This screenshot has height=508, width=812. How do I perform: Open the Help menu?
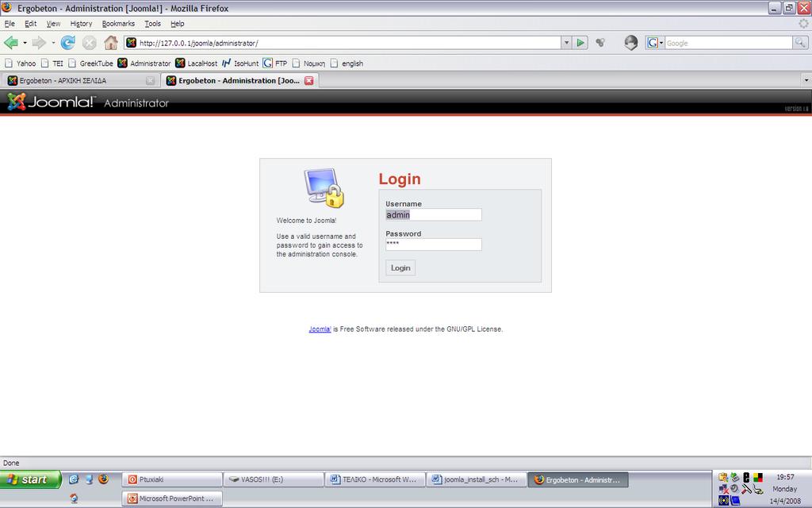click(x=178, y=24)
